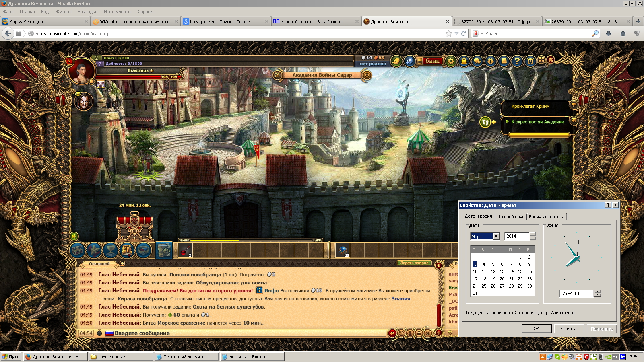Increase the year with the spinner up arrow
Screen dimensions: 644x362
tap(533, 234)
